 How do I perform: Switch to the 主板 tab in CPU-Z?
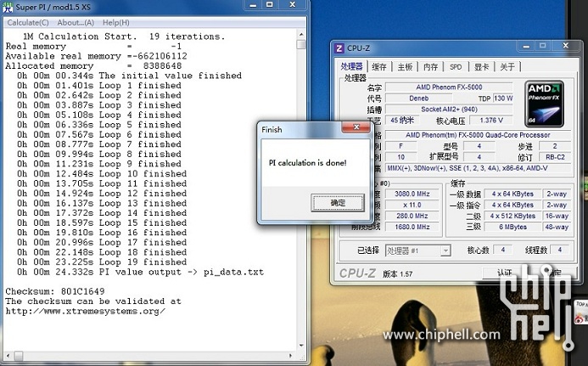point(405,67)
